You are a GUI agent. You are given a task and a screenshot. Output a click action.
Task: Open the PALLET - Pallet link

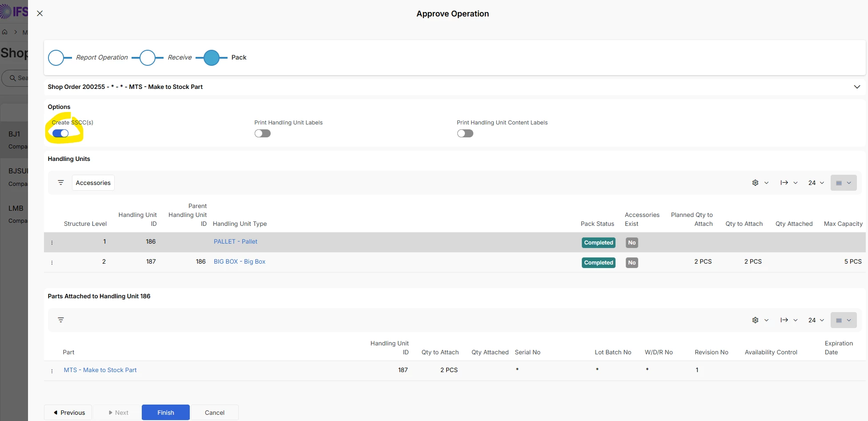(x=236, y=241)
